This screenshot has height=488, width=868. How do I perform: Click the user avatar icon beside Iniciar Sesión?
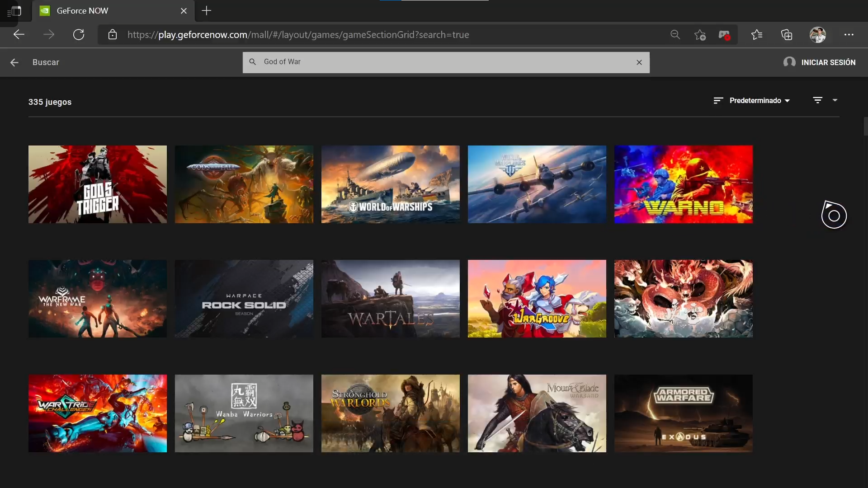[x=789, y=62]
